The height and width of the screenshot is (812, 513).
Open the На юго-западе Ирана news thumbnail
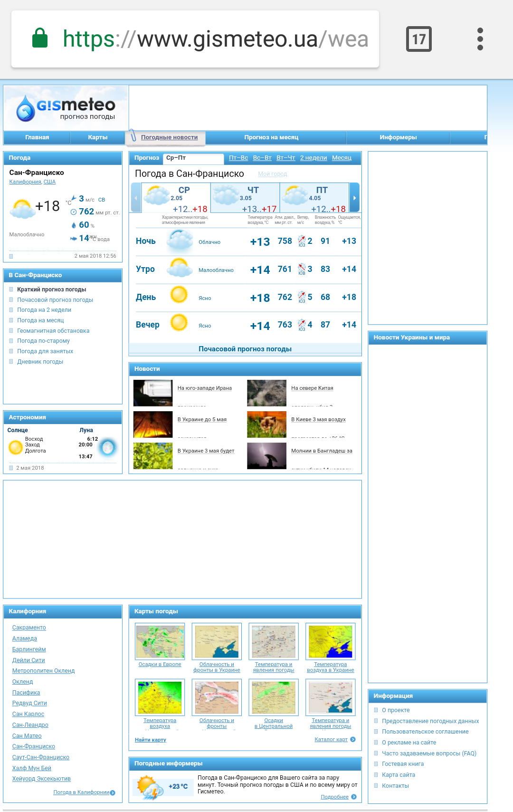pyautogui.click(x=153, y=393)
